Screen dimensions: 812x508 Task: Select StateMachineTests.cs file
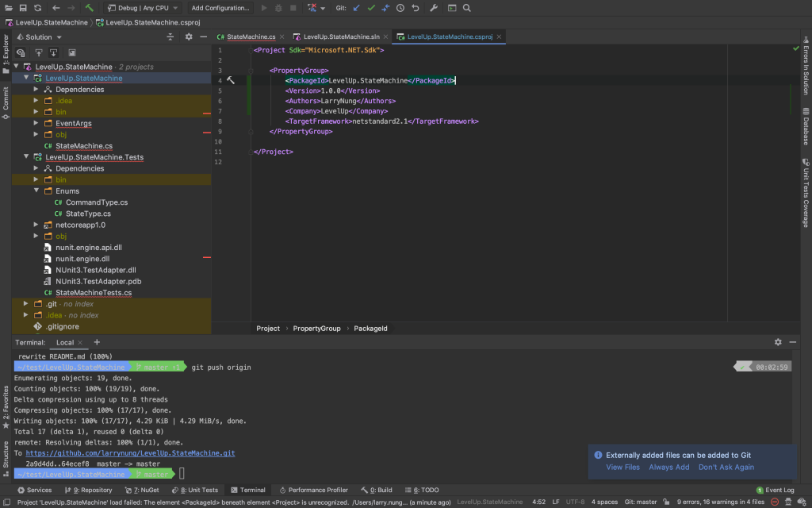[94, 292]
